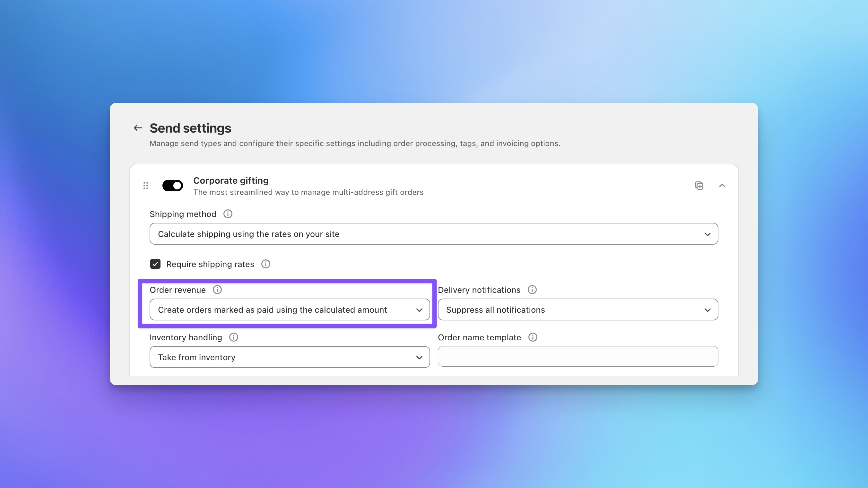Screen dimensions: 868x488
Task: Click the Corporate gifting heading text
Action: (230, 180)
